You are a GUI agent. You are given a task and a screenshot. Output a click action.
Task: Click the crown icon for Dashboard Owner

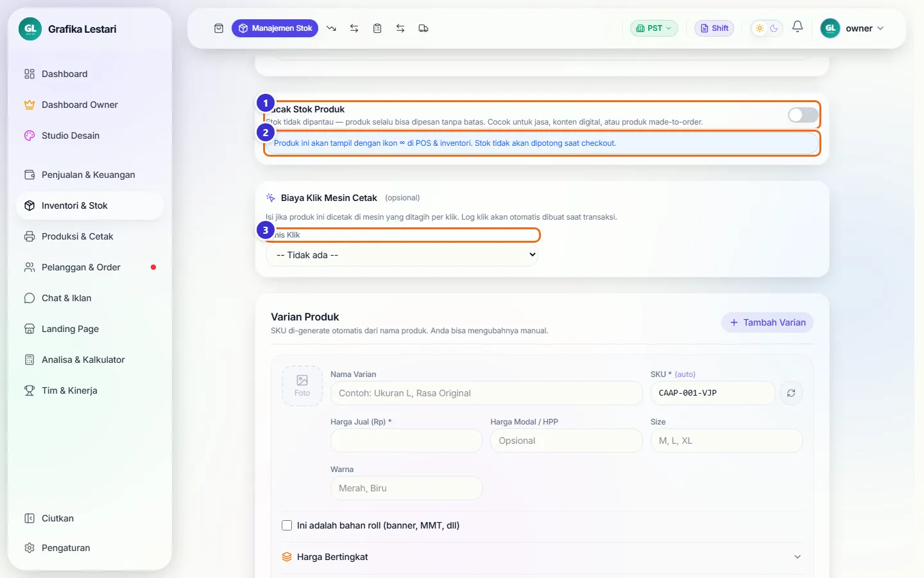click(30, 105)
